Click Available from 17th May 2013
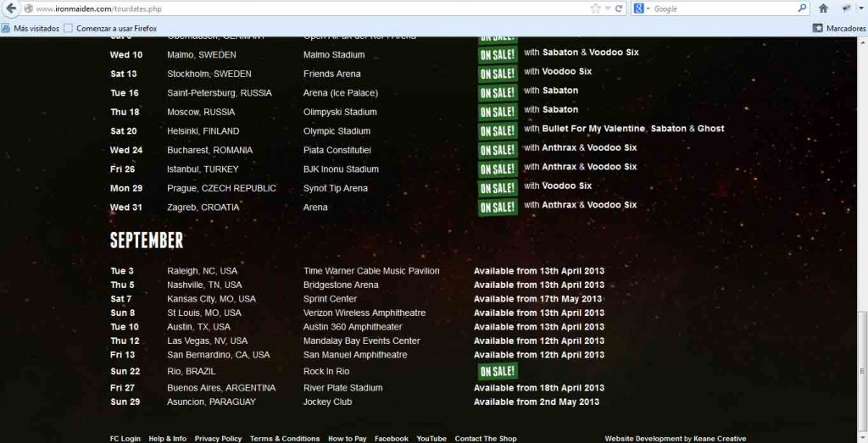The width and height of the screenshot is (868, 443). 537,299
